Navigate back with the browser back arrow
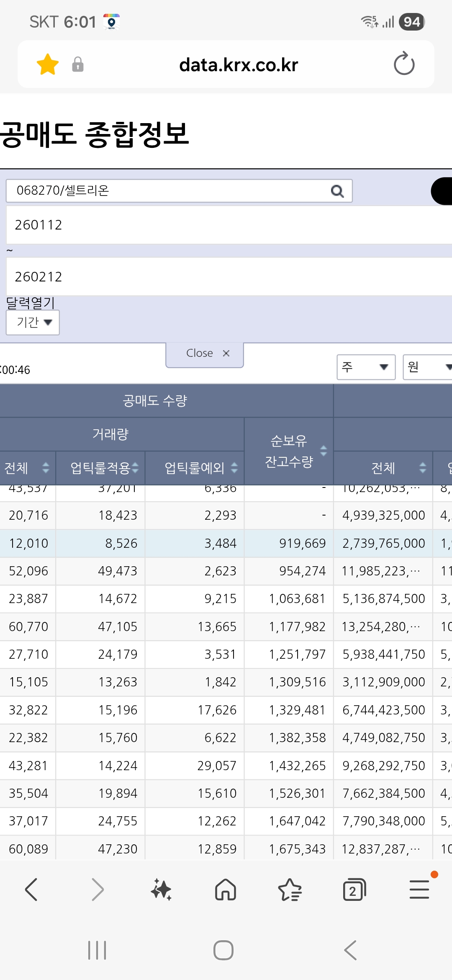Viewport: 452px width, 980px height. coord(31,890)
